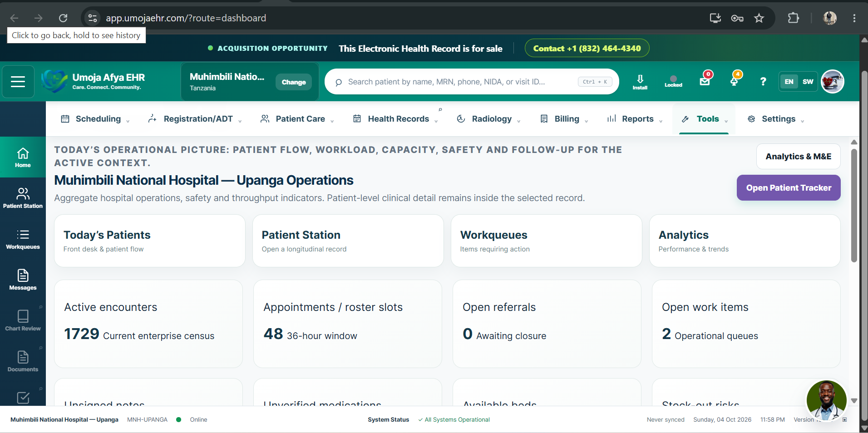Click the 11:58 PM time in footer

tap(772, 419)
